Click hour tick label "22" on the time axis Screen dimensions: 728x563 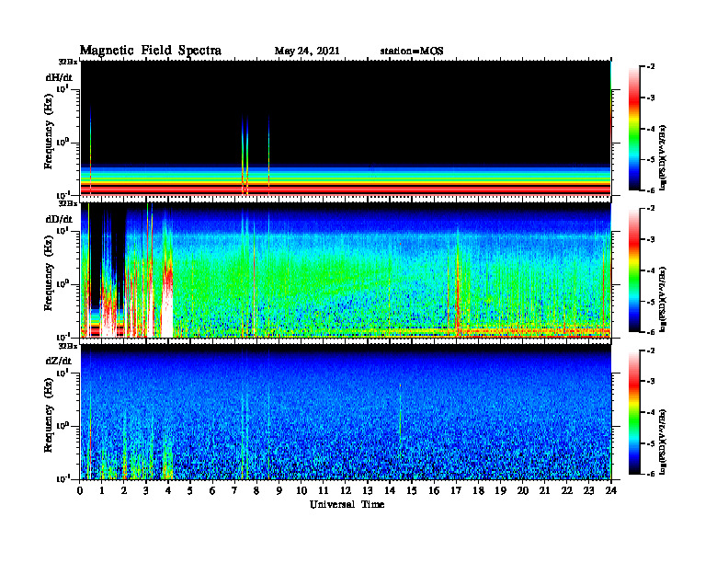pyautogui.click(x=567, y=490)
